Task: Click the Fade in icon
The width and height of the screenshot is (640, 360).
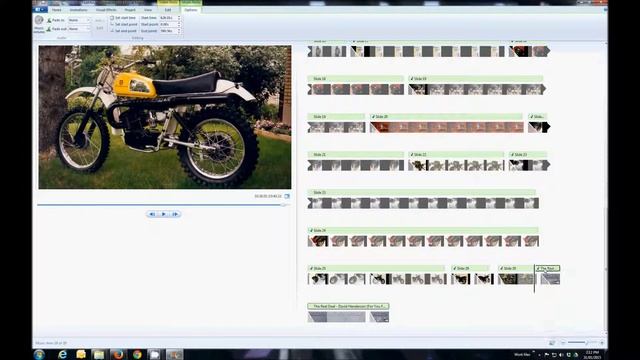Action: point(49,20)
